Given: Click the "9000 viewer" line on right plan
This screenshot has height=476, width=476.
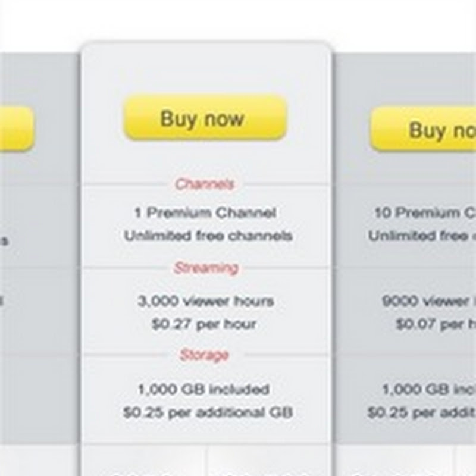Looking at the screenshot, I should tap(428, 301).
